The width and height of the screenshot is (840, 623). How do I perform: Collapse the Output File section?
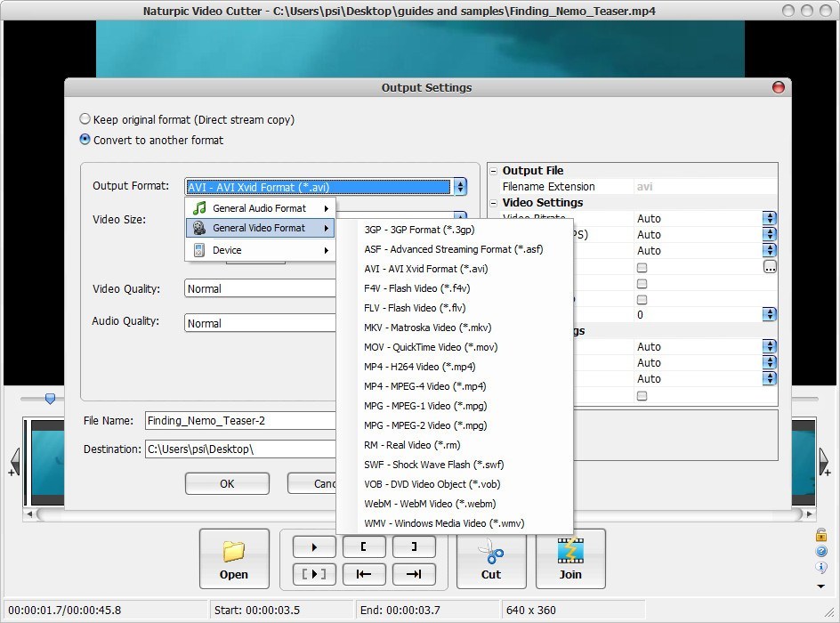pos(493,172)
